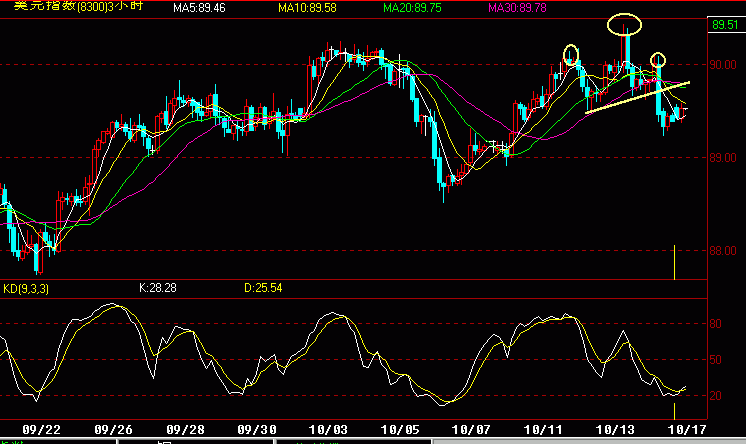
Task: Click the current price box 89.51
Action: tap(726, 25)
